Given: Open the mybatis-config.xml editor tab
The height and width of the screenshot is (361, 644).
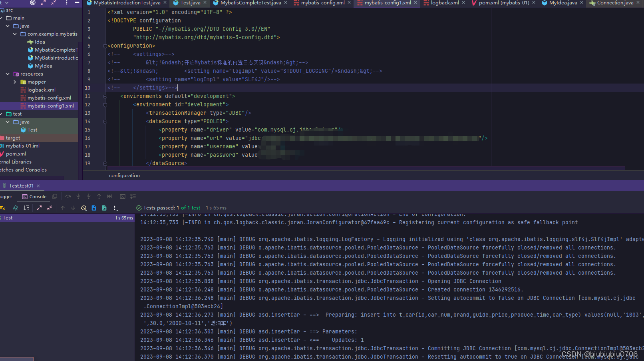Looking at the screenshot, I should pyautogui.click(x=323, y=3).
